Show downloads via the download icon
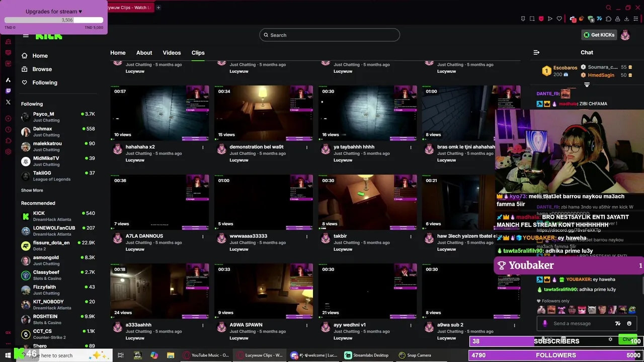 [x=627, y=19]
